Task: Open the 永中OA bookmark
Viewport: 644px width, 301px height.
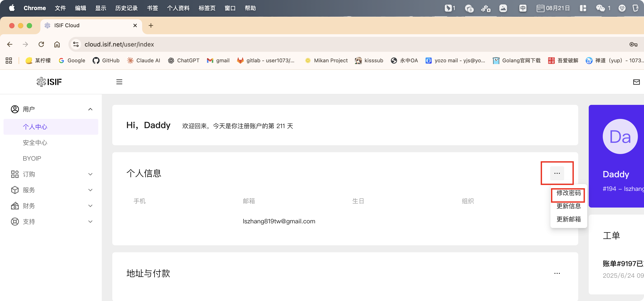Action: click(x=404, y=61)
